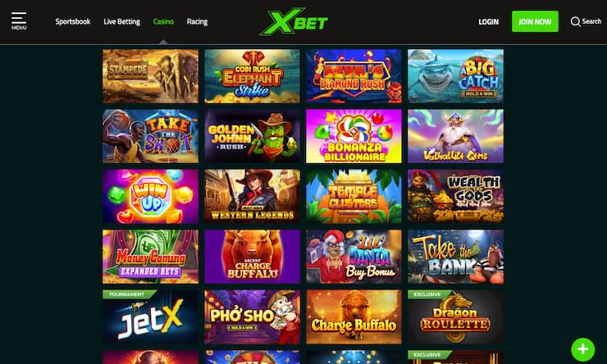Click the LOGIN link

click(488, 21)
